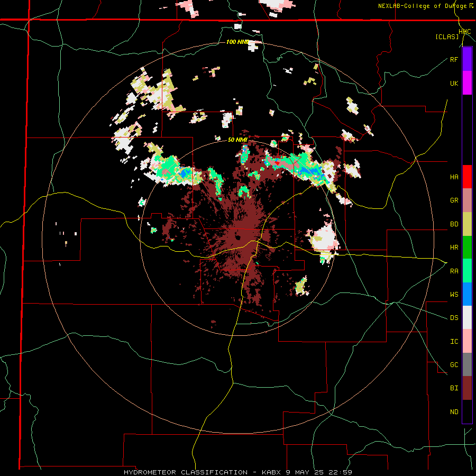Click the DS white legend swatch

point(467,317)
